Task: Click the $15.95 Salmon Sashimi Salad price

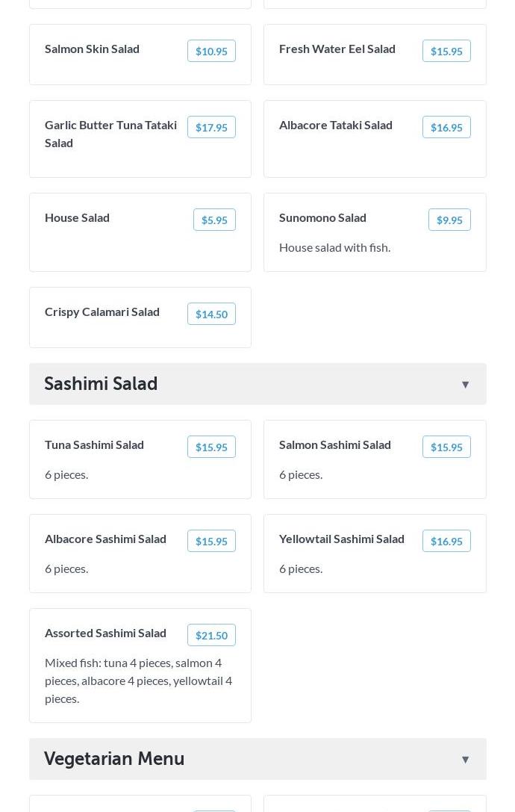Action: (446, 447)
